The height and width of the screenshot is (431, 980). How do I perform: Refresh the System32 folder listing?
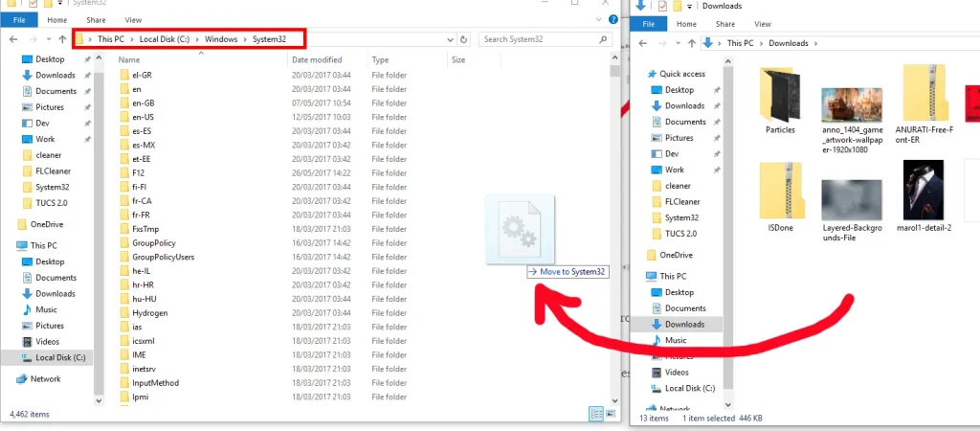click(x=464, y=39)
